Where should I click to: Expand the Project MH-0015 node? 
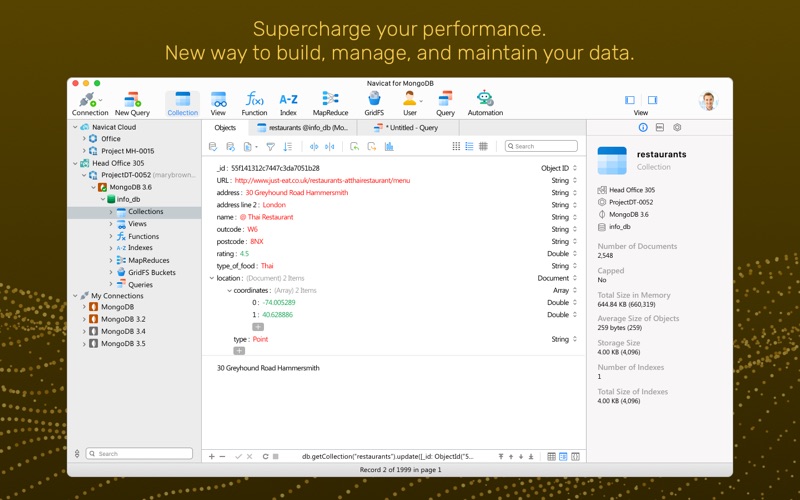click(84, 151)
